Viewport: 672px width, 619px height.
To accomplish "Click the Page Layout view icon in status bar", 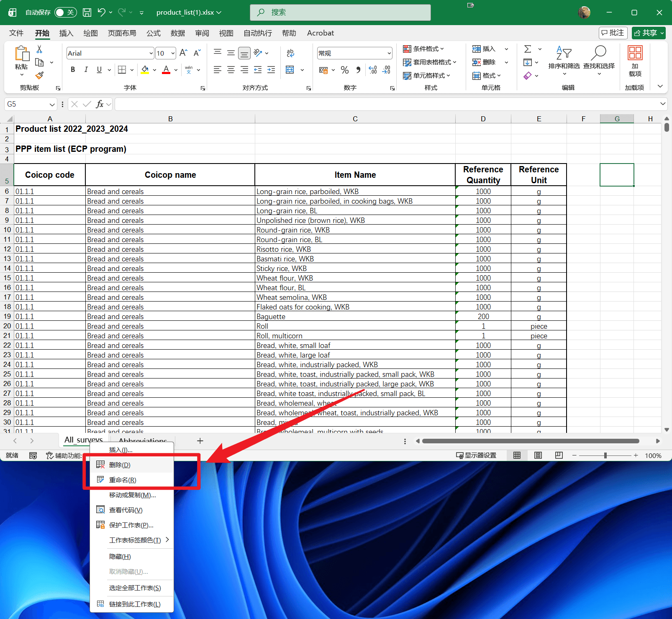I will point(538,455).
